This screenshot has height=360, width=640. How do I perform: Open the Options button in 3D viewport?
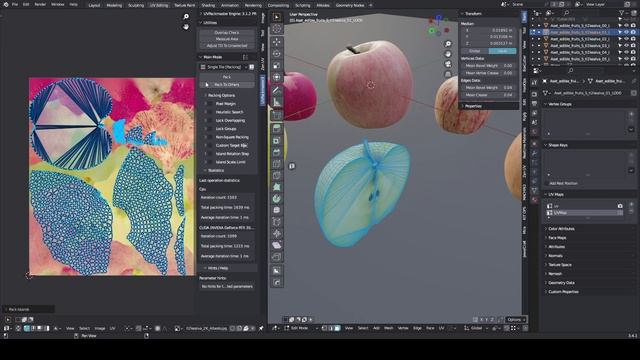click(515, 320)
